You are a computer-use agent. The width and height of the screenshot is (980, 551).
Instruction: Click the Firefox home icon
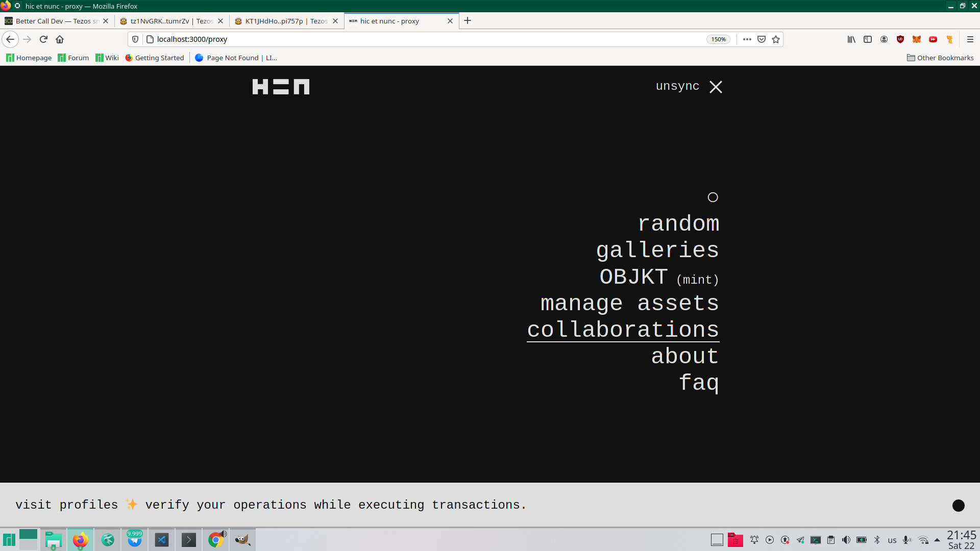60,39
